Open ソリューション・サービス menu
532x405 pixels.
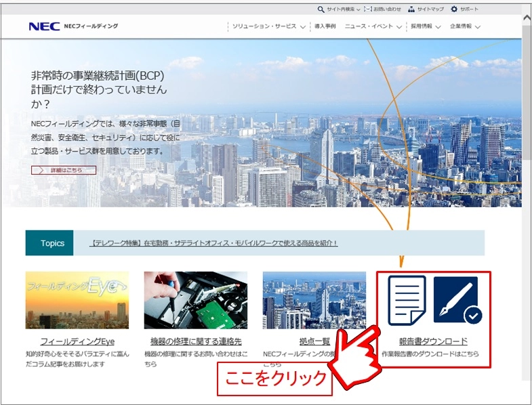point(264,26)
